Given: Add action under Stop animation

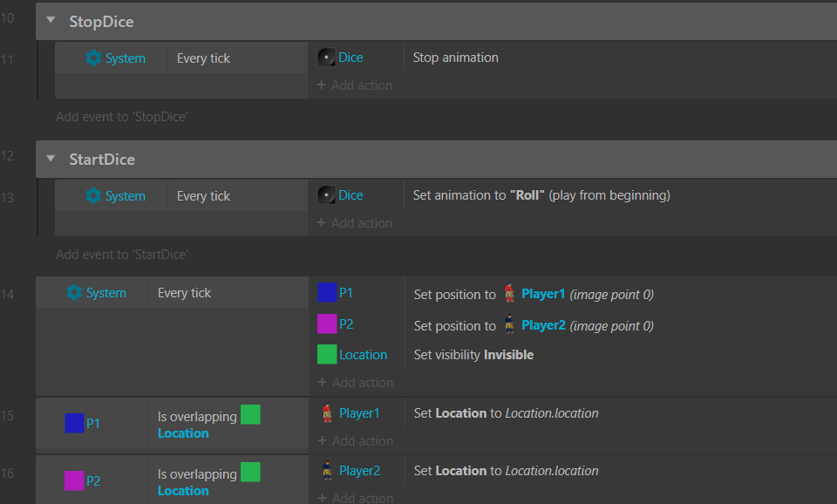Looking at the screenshot, I should [354, 85].
